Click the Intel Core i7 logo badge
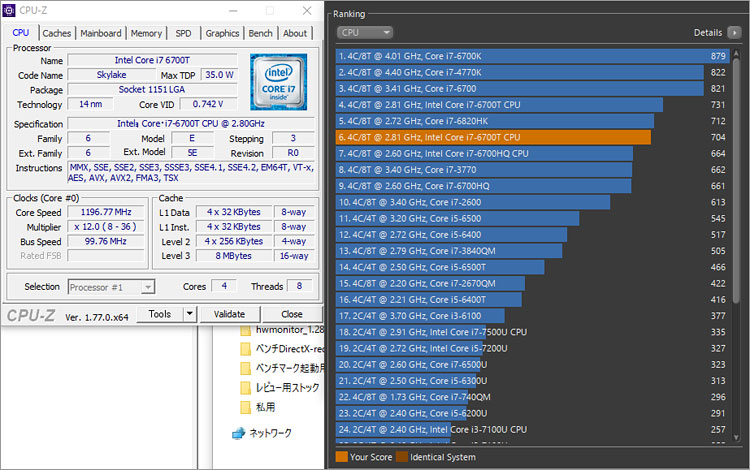The height and width of the screenshot is (470, 750). click(x=278, y=82)
